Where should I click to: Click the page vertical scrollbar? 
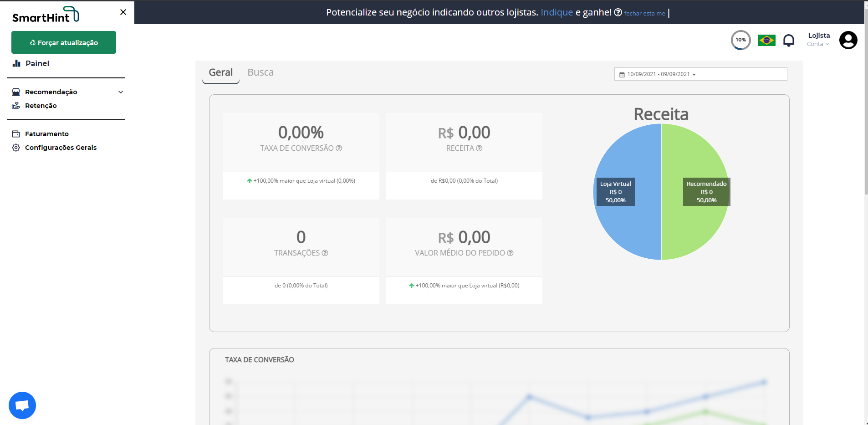(866, 102)
